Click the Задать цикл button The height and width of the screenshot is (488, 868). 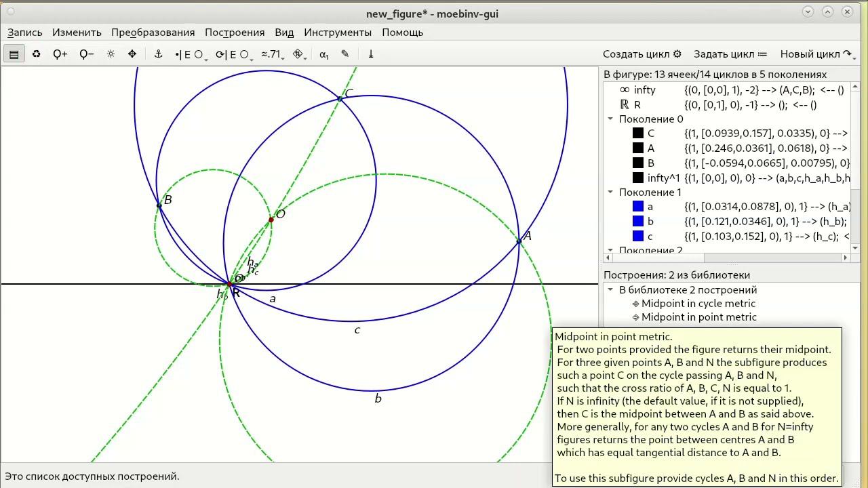[730, 54]
